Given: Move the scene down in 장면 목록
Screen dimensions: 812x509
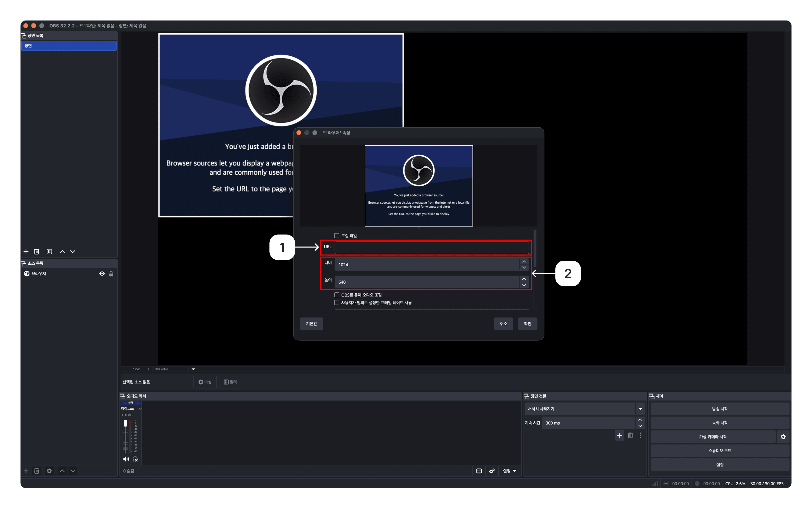Looking at the screenshot, I should tap(73, 252).
